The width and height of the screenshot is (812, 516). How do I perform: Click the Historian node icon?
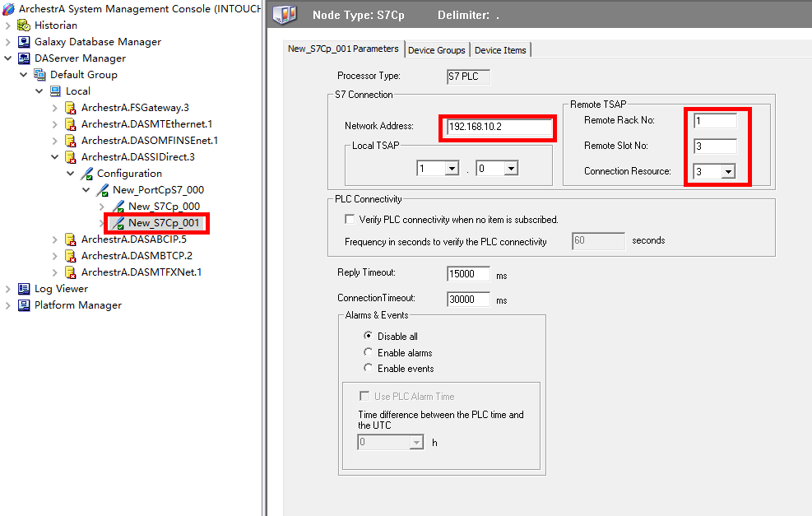pos(24,26)
